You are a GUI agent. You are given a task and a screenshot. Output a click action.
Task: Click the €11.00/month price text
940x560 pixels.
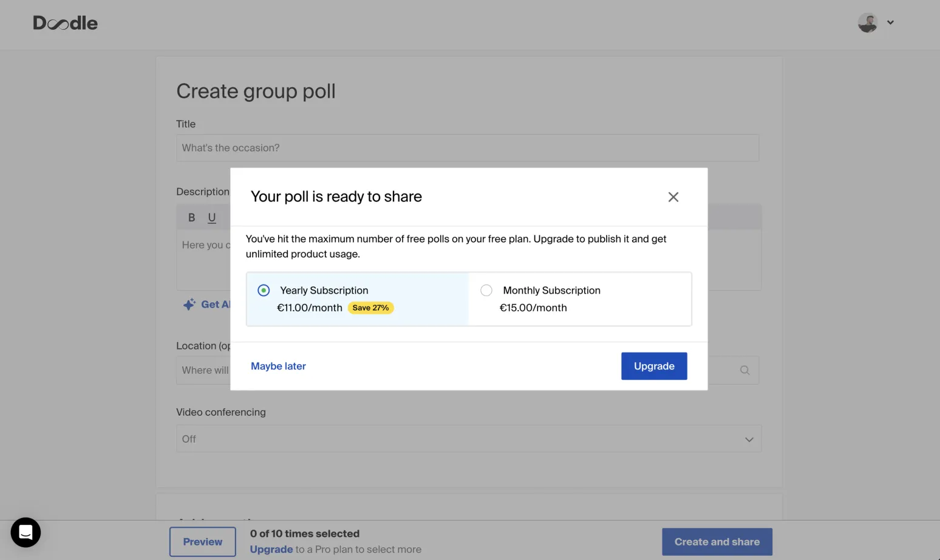coord(310,308)
